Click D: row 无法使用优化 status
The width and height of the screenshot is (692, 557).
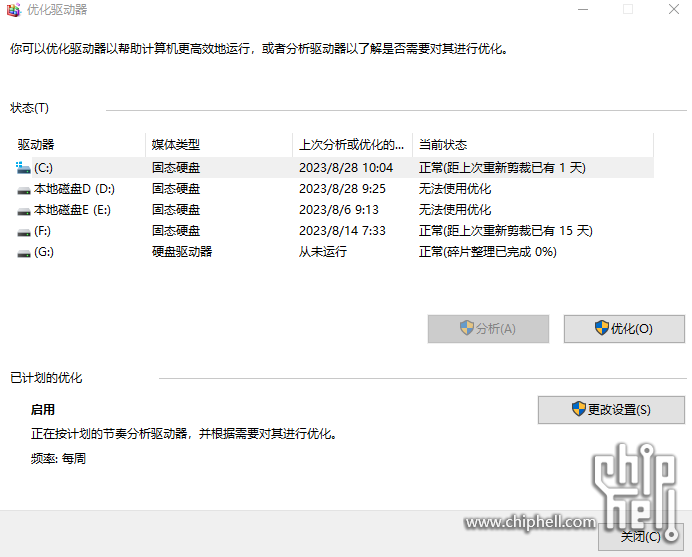[455, 189]
